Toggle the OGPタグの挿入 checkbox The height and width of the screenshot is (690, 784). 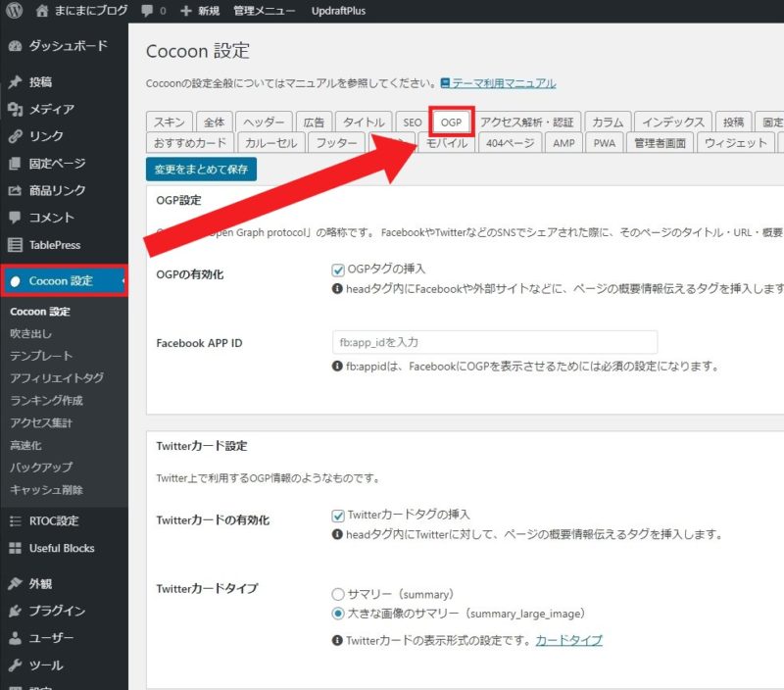(x=338, y=270)
